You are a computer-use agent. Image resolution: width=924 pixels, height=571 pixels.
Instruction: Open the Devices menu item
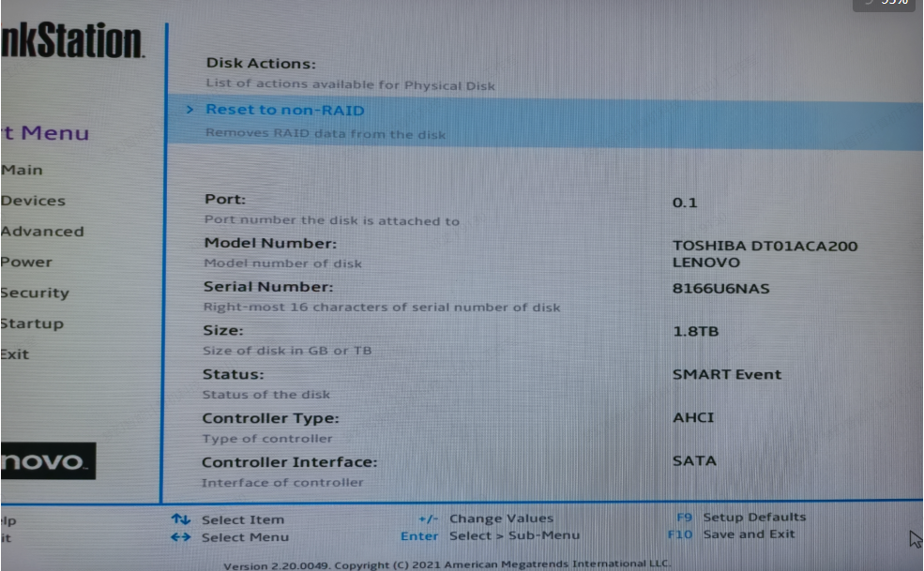[x=33, y=201]
